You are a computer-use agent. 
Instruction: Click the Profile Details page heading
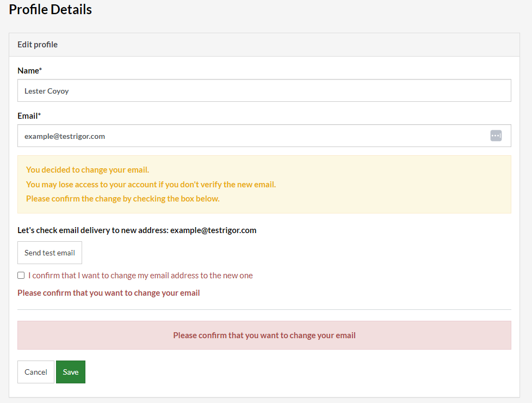tap(51, 10)
